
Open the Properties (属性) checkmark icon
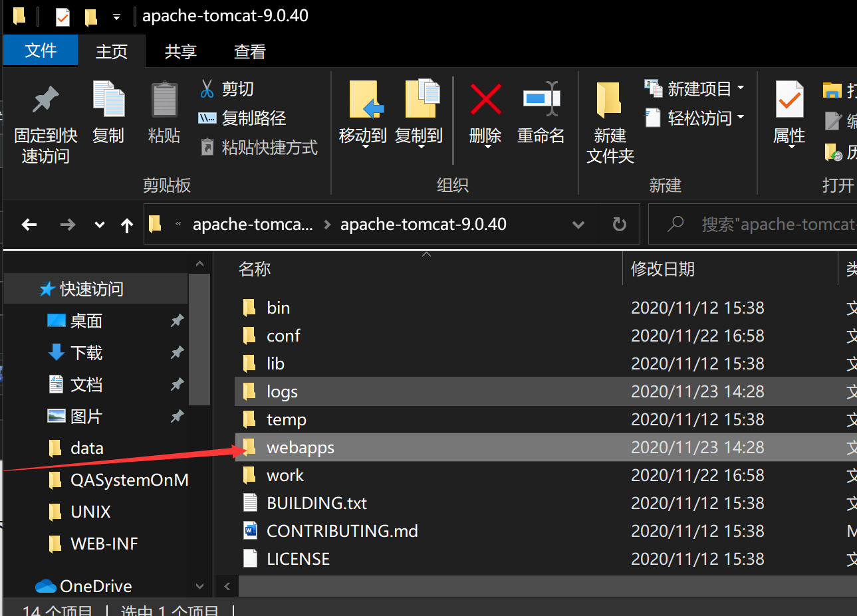[789, 100]
